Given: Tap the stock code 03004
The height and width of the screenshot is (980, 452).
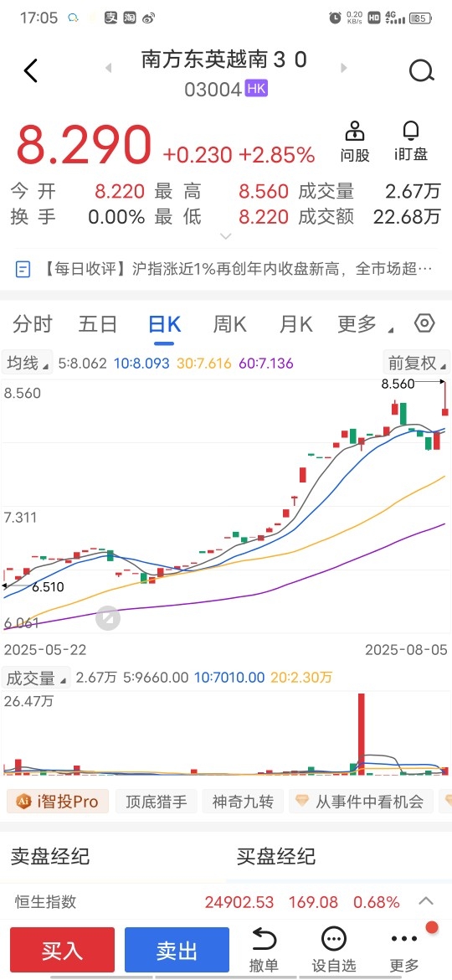Looking at the screenshot, I should [213, 90].
